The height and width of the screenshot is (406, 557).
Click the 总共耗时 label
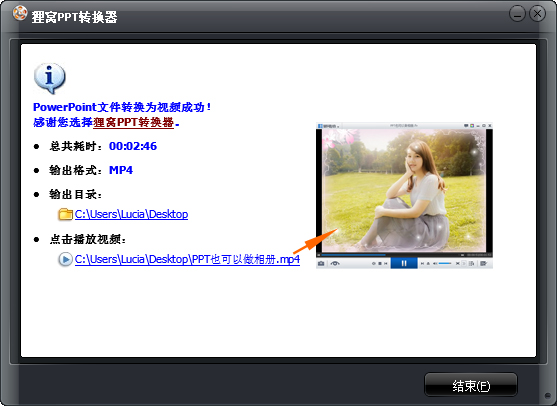point(76,146)
